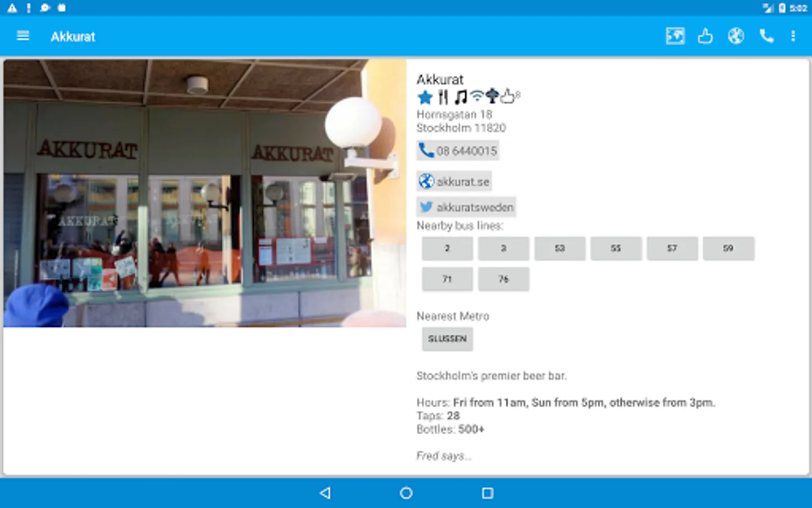Click the 'Stockholm's premier beer bar.' description
The height and width of the screenshot is (508, 812).
[492, 376]
